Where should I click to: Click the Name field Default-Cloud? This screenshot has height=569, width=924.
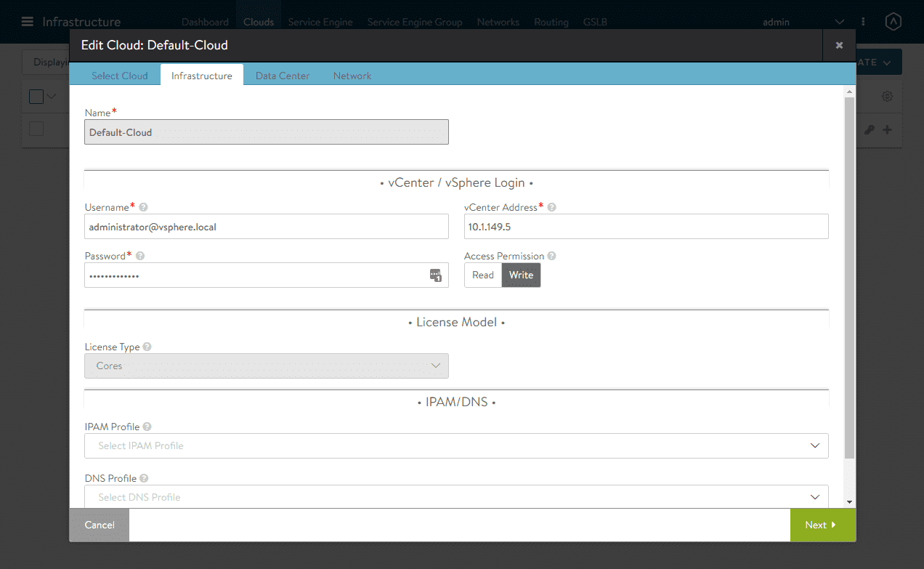[x=267, y=132]
